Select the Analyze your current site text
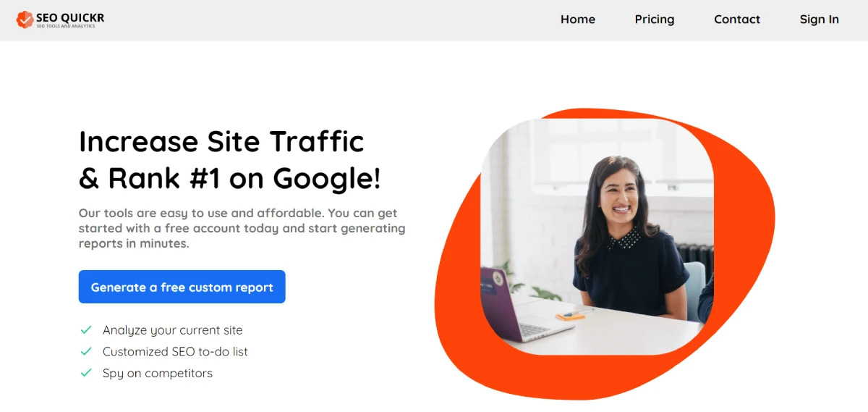 point(173,330)
